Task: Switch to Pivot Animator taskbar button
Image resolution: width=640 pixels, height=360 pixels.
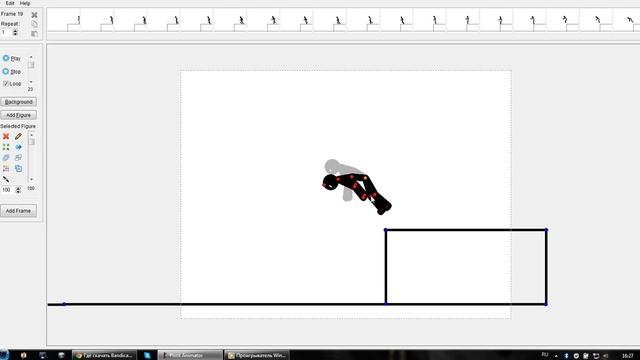Action: [x=190, y=355]
